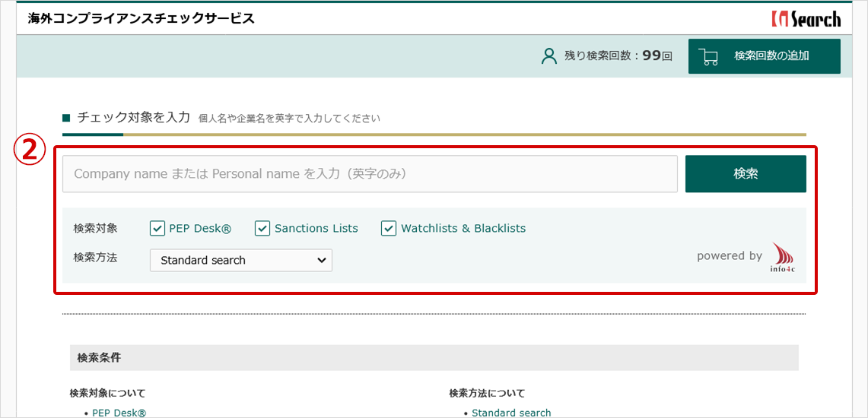Viewport: 868px width, 418px height.
Task: Open the PEP Desk® link under 検索対象について
Action: tap(119, 413)
